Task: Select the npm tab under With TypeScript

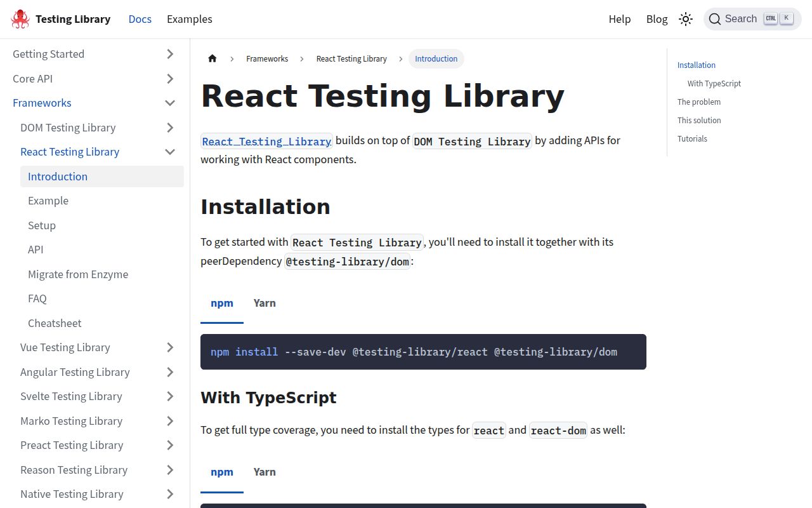Action: coord(222,472)
